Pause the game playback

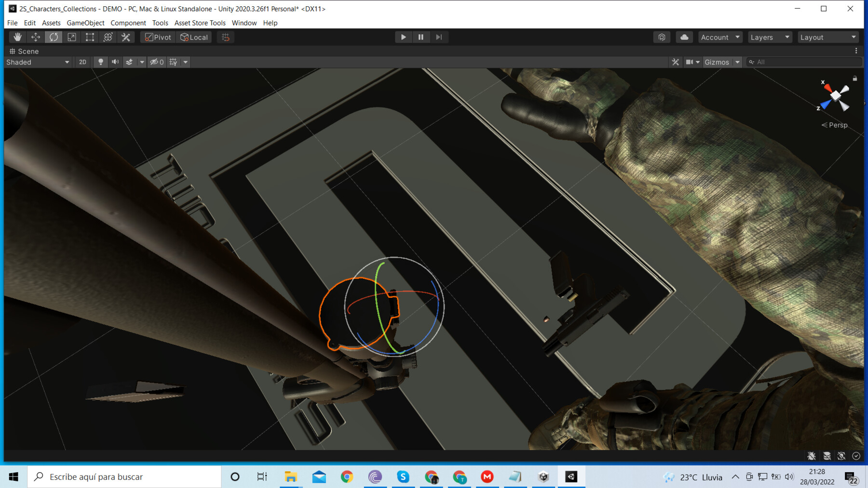[421, 37]
